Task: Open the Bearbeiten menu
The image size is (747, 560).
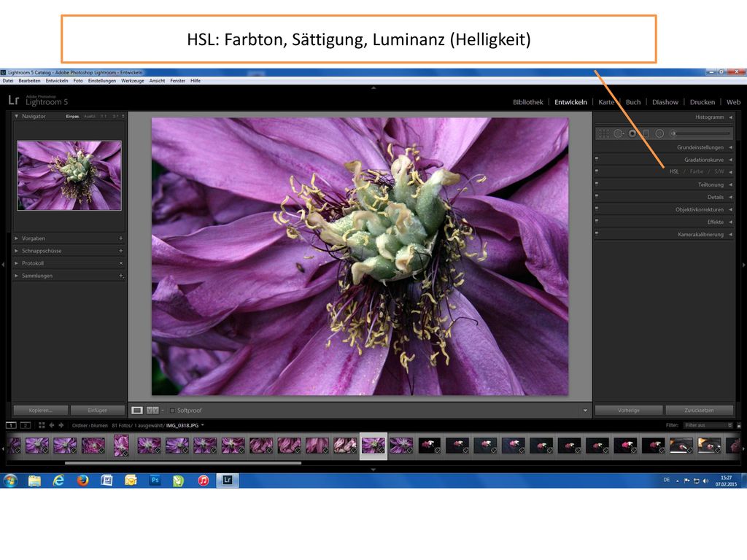Action: (29, 81)
